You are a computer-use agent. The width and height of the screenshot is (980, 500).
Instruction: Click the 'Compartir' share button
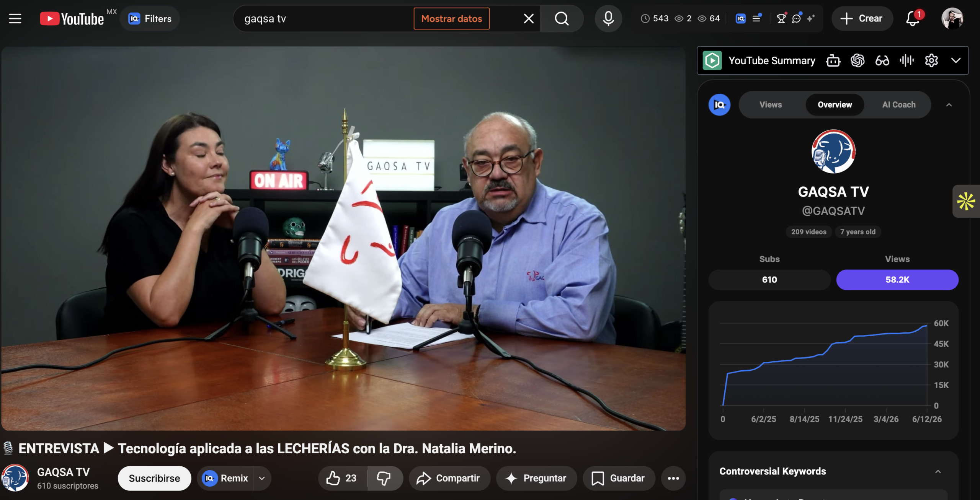(x=449, y=478)
